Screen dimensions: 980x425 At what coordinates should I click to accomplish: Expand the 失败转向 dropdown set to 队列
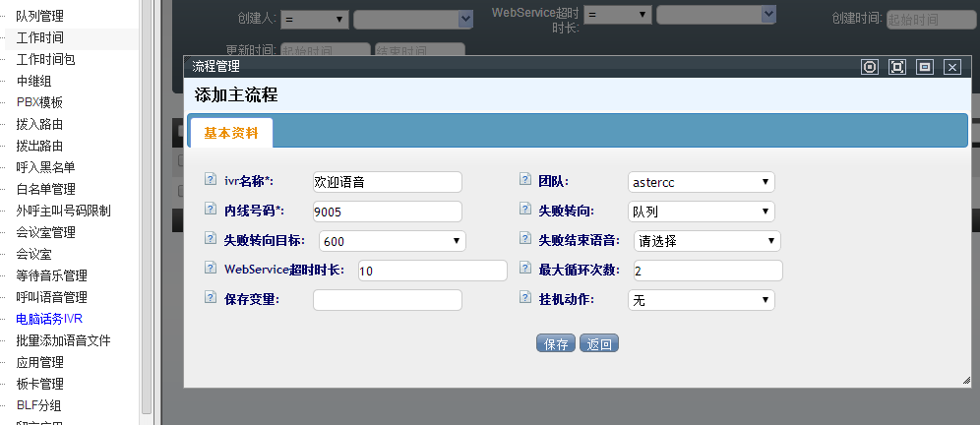click(701, 212)
